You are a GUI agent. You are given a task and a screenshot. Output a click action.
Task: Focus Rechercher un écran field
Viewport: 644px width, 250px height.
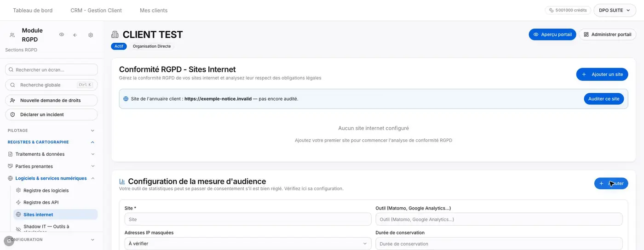pyautogui.click(x=52, y=70)
